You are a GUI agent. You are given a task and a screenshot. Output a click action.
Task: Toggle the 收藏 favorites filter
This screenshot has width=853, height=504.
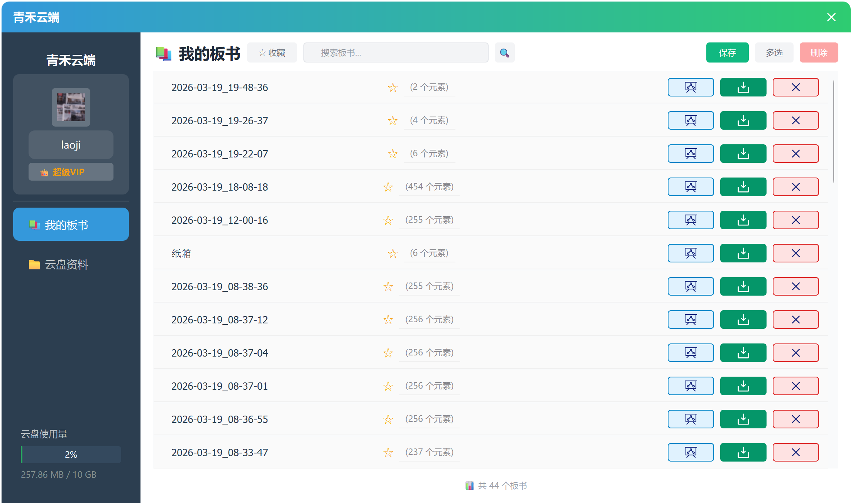point(272,52)
